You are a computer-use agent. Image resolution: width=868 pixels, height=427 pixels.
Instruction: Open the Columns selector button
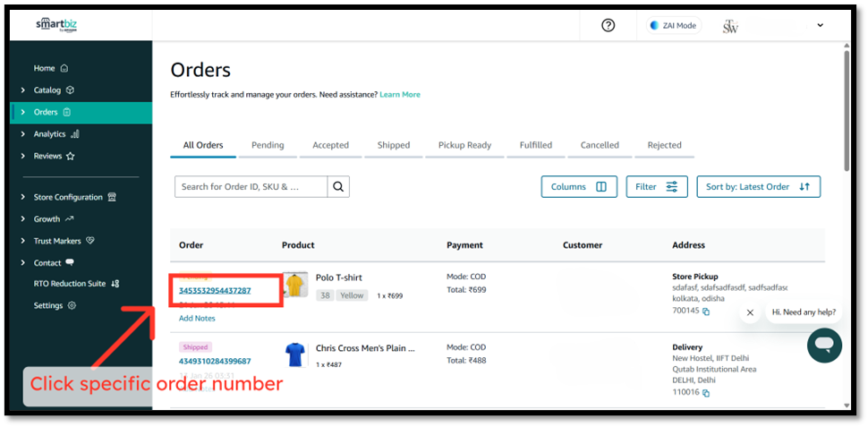[578, 186]
